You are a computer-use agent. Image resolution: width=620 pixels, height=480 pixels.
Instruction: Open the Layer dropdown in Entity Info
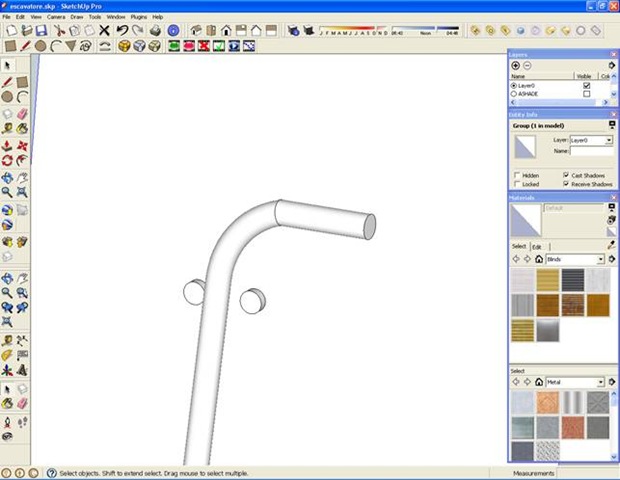point(609,141)
